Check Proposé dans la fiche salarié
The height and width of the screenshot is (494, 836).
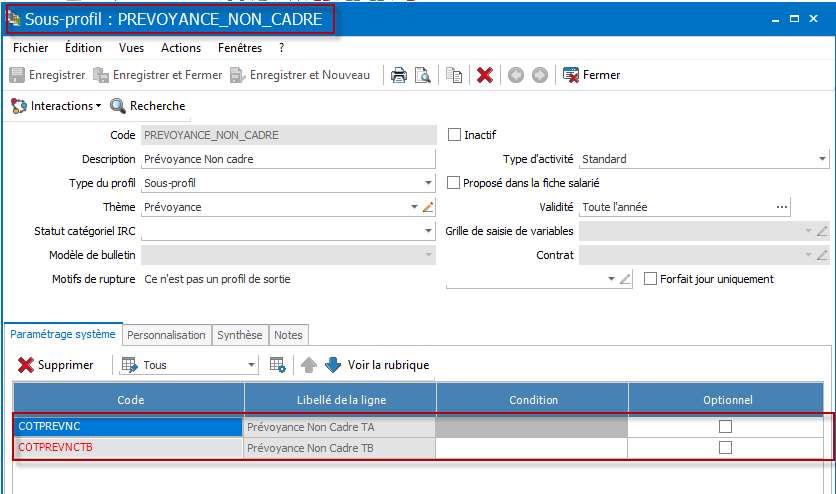(x=453, y=183)
